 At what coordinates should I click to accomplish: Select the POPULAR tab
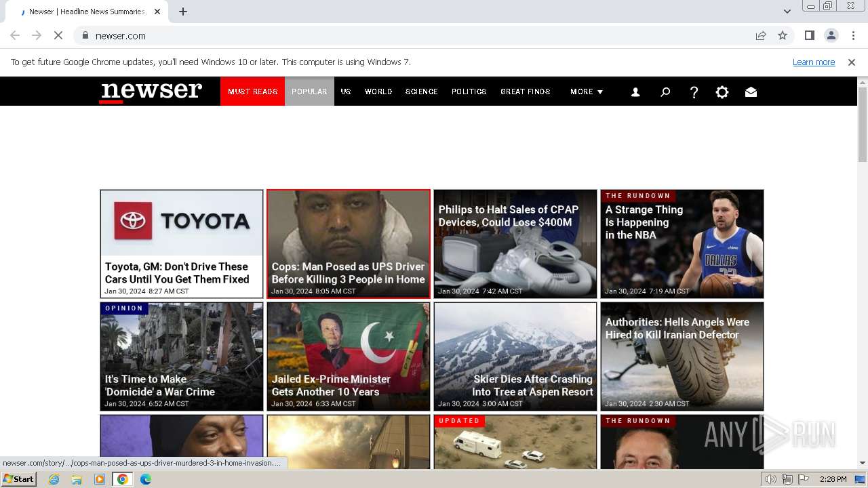tap(309, 91)
